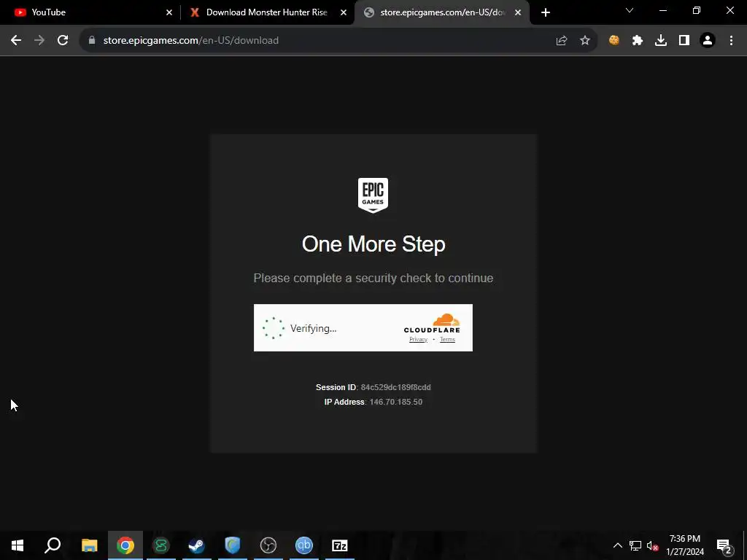Screen dimensions: 747x560
Task: Open the taskbar clock and calendar
Action: 684,545
